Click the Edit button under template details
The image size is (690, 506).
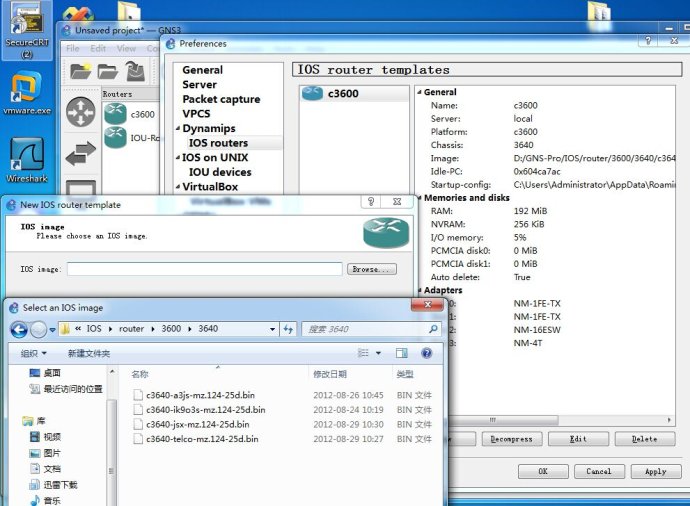click(x=578, y=439)
